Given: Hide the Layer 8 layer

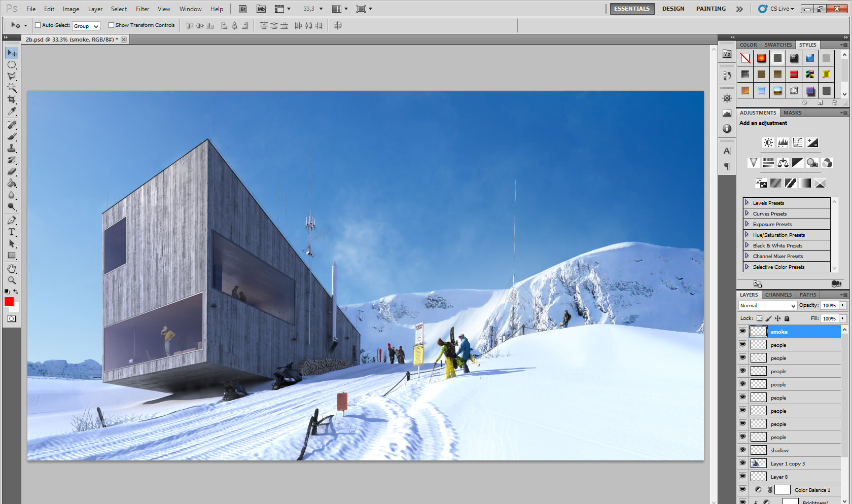Looking at the screenshot, I should tap(742, 476).
